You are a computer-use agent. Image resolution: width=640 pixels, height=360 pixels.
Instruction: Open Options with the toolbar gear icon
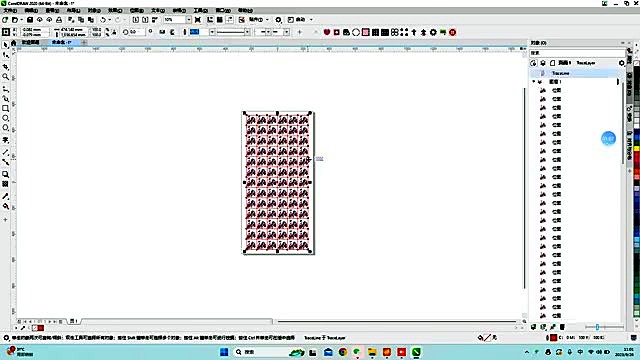point(278,20)
